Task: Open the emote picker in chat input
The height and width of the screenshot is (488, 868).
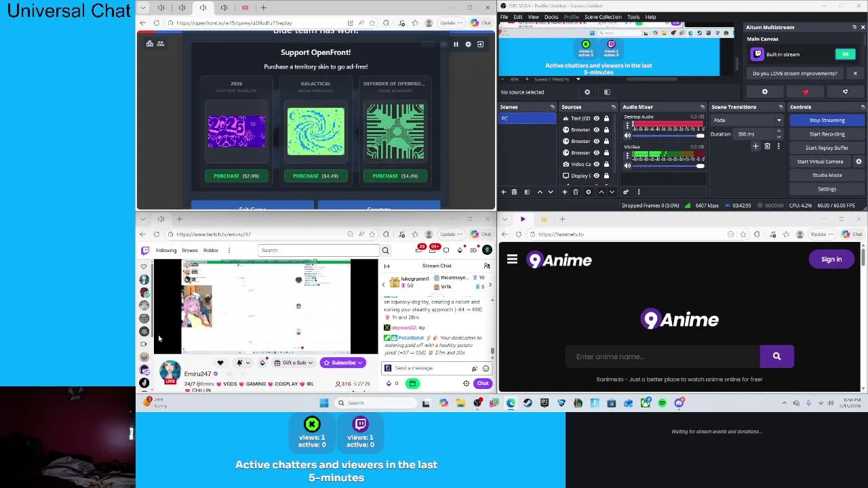Action: click(486, 368)
